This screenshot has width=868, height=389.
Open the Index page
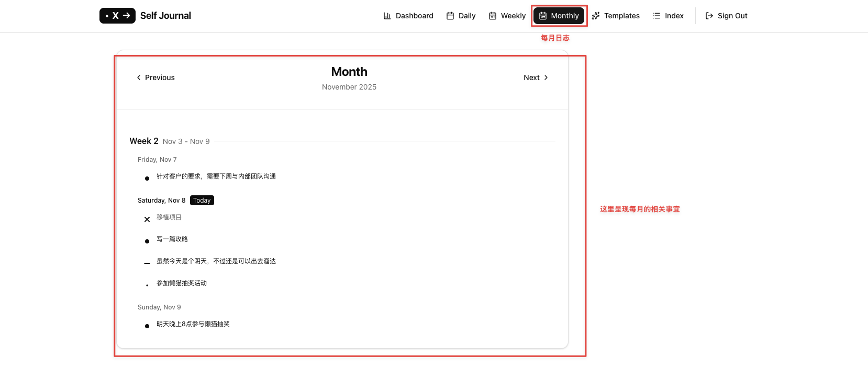(668, 16)
